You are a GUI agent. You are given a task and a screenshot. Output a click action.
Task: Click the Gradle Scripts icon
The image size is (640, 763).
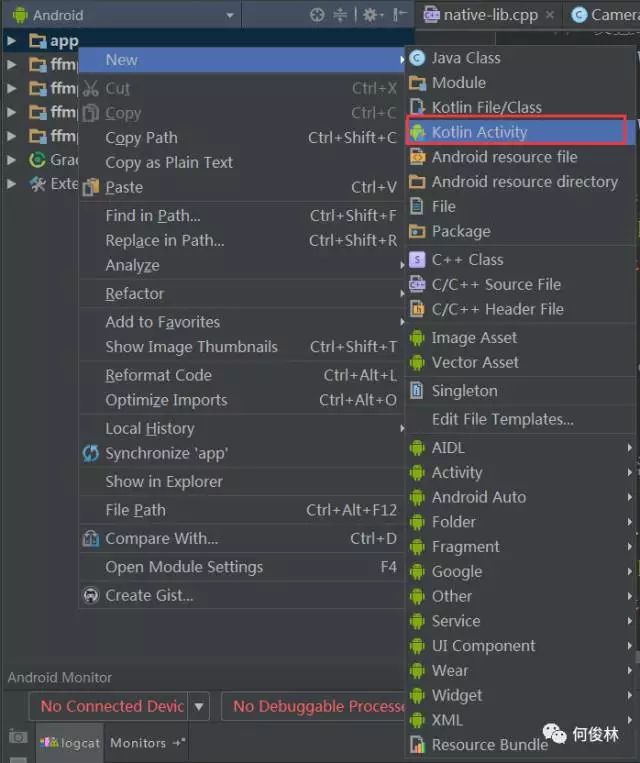tap(37, 160)
